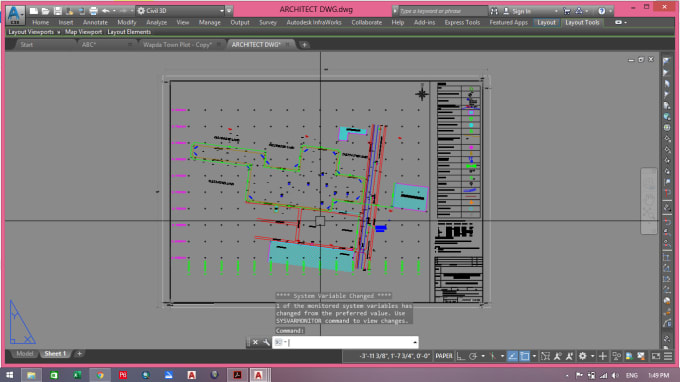Click the search binoculars icon
This screenshot has height=382, width=680.
click(x=494, y=11)
